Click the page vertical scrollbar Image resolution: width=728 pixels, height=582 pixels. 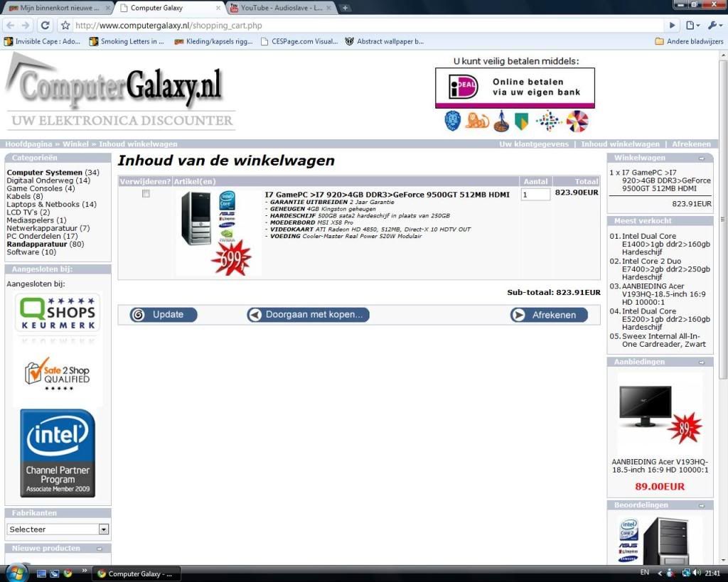(x=723, y=218)
